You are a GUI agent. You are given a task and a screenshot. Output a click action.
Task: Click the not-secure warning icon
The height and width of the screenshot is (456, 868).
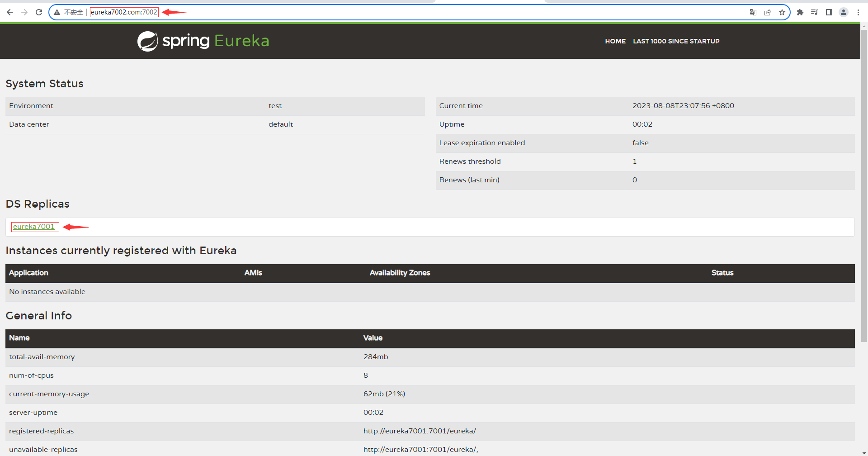(x=57, y=12)
